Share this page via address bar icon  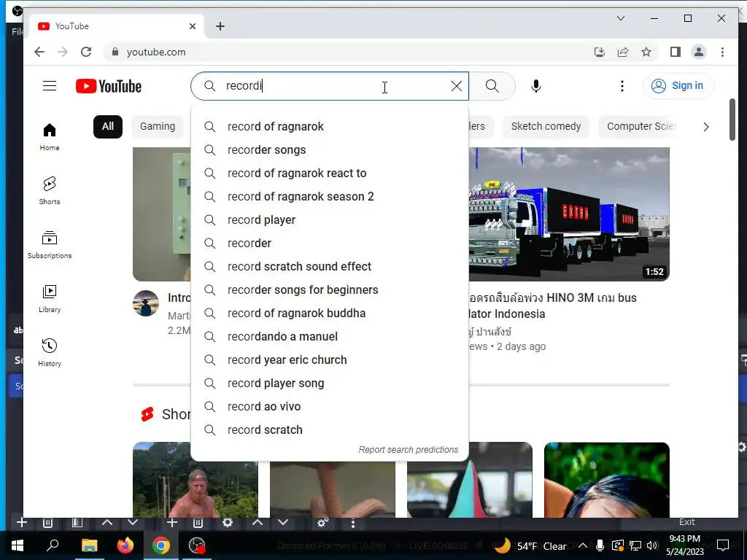pyautogui.click(x=623, y=52)
